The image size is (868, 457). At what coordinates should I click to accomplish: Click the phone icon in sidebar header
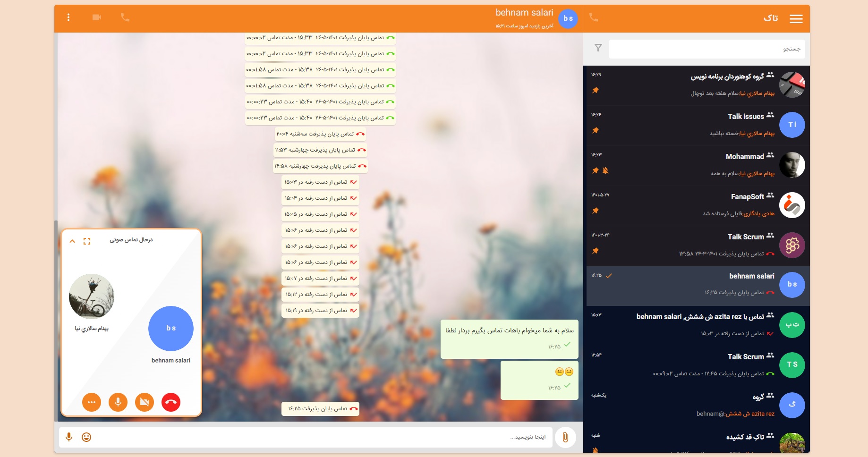click(594, 17)
